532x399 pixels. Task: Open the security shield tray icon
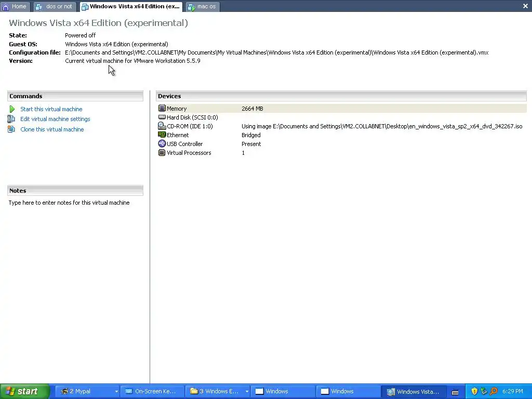click(474, 391)
